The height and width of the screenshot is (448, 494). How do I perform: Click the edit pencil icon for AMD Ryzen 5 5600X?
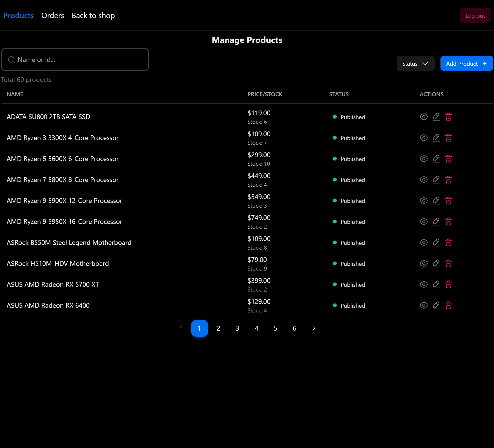click(x=436, y=159)
